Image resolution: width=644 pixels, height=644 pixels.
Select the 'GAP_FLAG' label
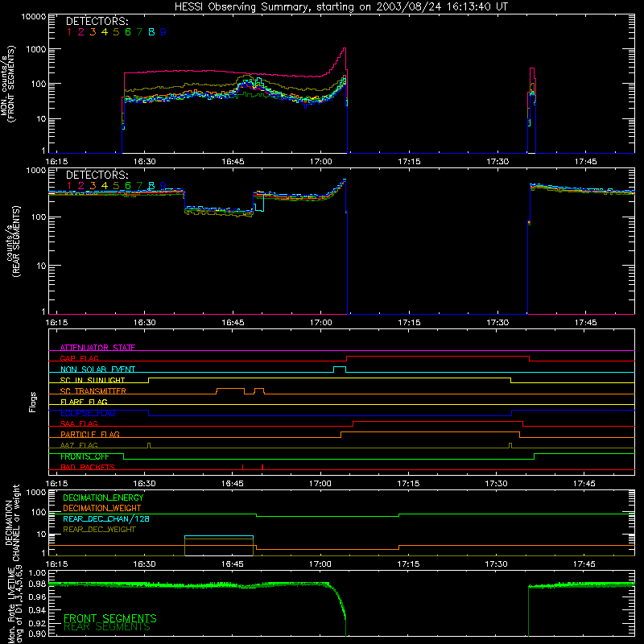point(79,358)
